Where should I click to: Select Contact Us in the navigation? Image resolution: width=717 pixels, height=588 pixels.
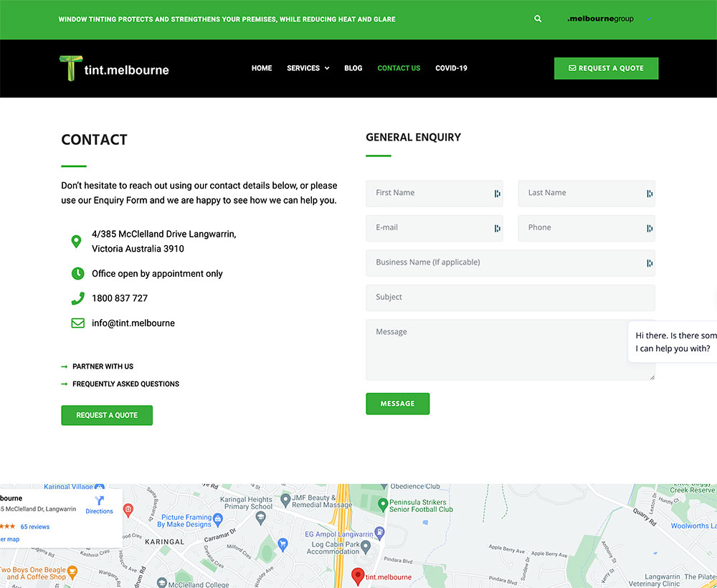[x=399, y=68]
